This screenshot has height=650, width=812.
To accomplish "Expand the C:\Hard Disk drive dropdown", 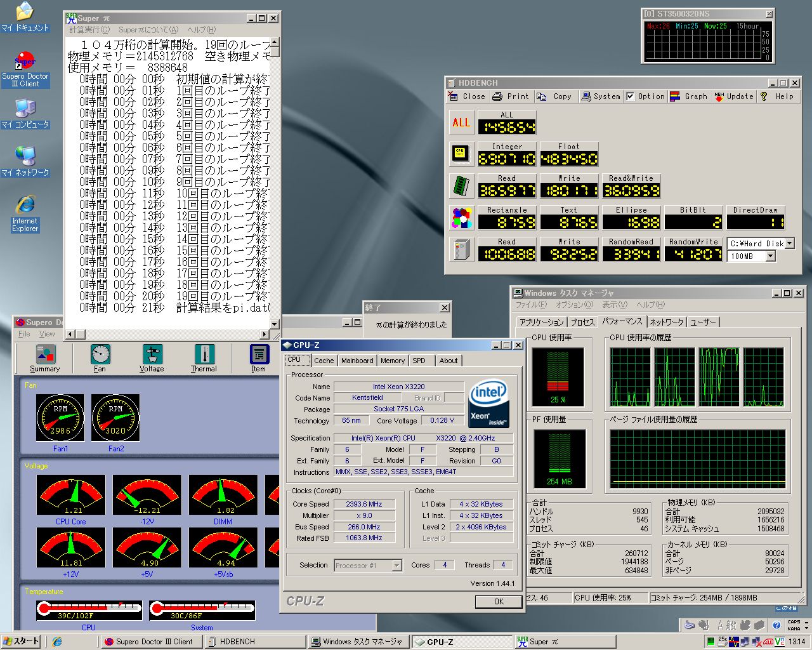I will (790, 243).
